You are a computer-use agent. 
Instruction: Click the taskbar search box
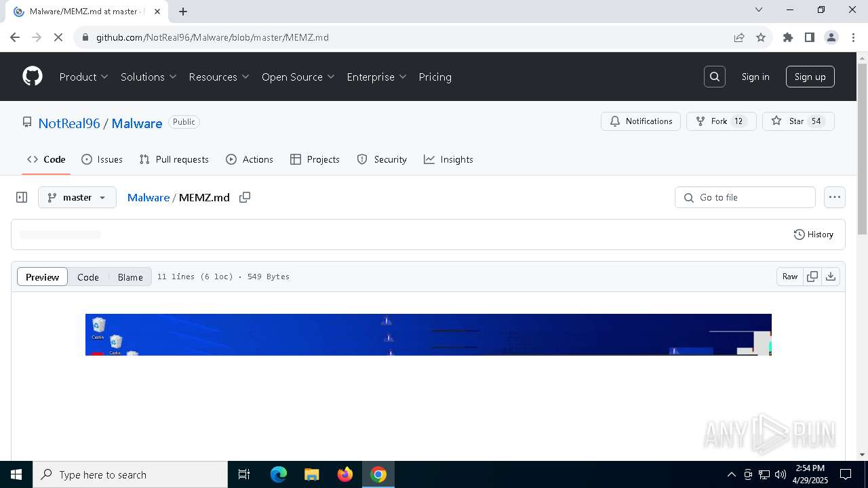130,474
